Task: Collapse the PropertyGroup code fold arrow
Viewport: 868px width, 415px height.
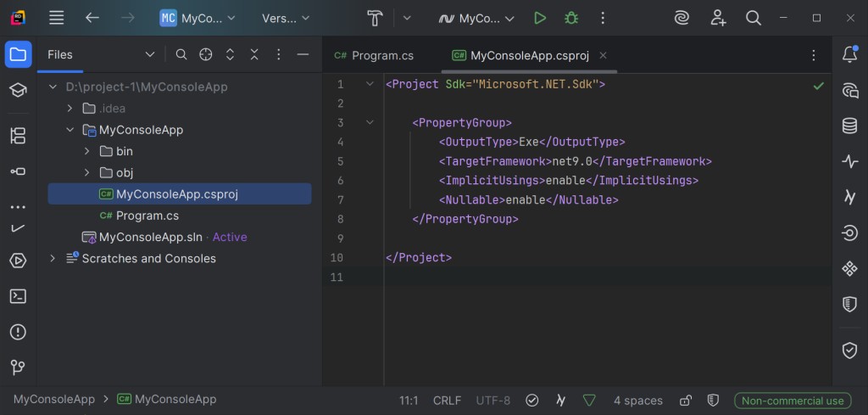Action: pyautogui.click(x=370, y=123)
